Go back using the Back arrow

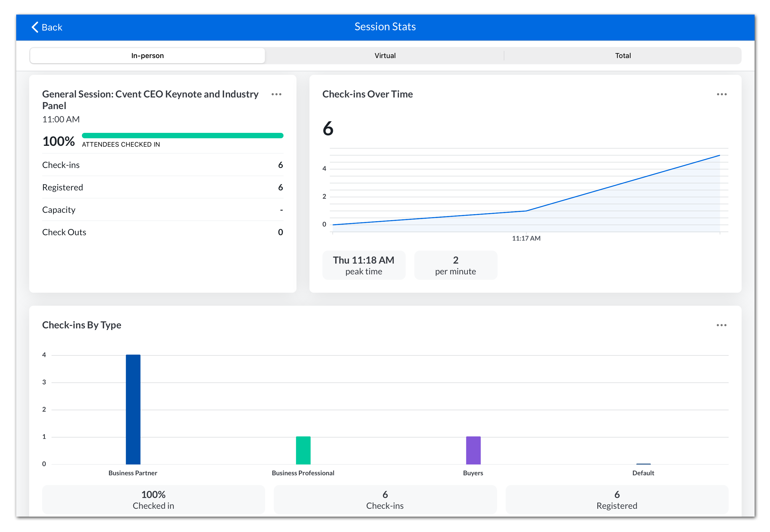coord(47,27)
